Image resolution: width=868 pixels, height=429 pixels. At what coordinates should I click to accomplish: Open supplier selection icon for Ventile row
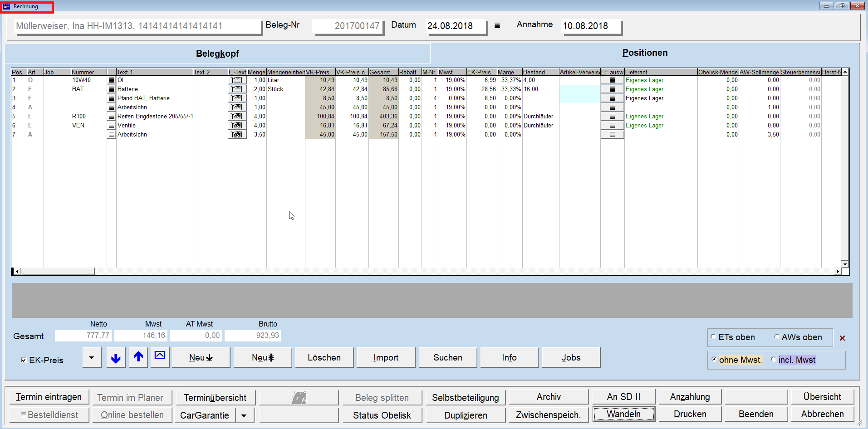tap(612, 126)
